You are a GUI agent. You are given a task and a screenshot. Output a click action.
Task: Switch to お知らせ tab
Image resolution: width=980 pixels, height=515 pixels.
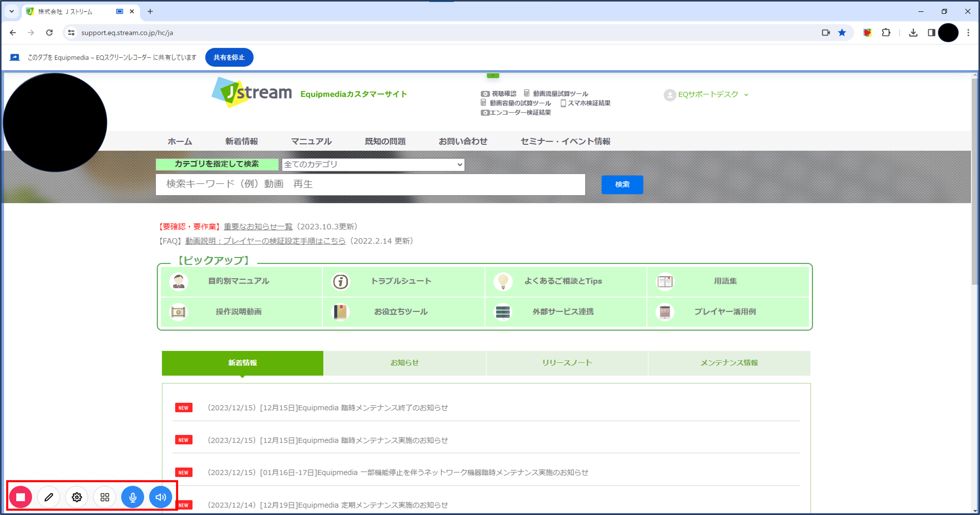point(405,363)
